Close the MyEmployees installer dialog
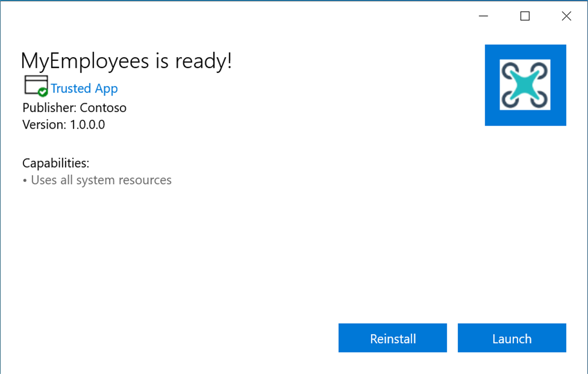Viewport: 588px width, 374px height. pos(566,16)
